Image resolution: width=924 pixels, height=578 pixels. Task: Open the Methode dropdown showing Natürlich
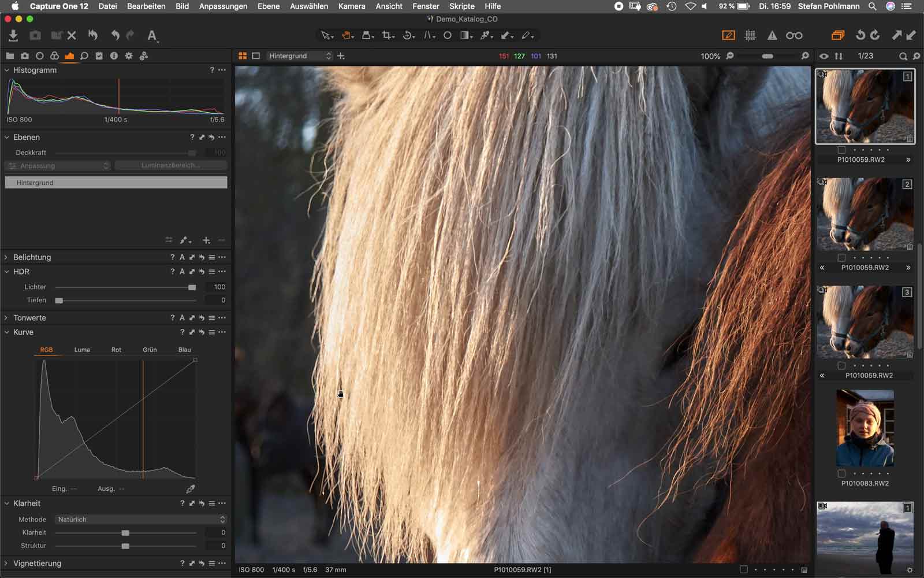click(140, 519)
